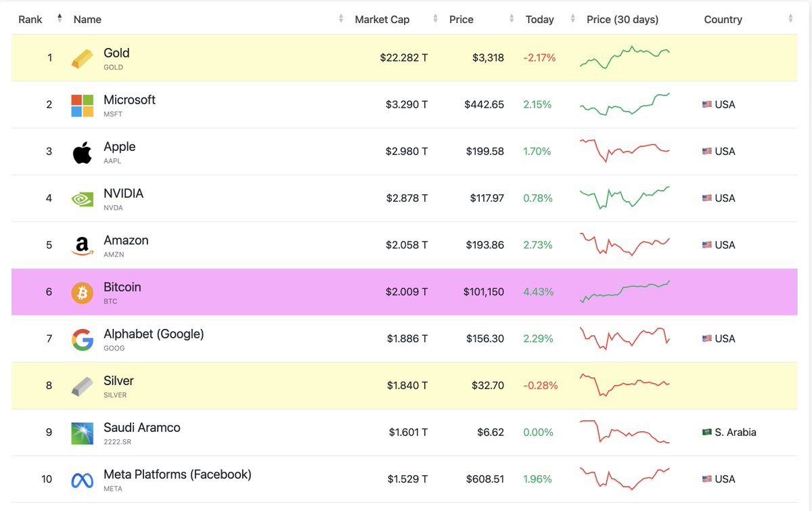This screenshot has width=812, height=511.
Task: Sort table by Rank column arrows
Action: [x=60, y=19]
